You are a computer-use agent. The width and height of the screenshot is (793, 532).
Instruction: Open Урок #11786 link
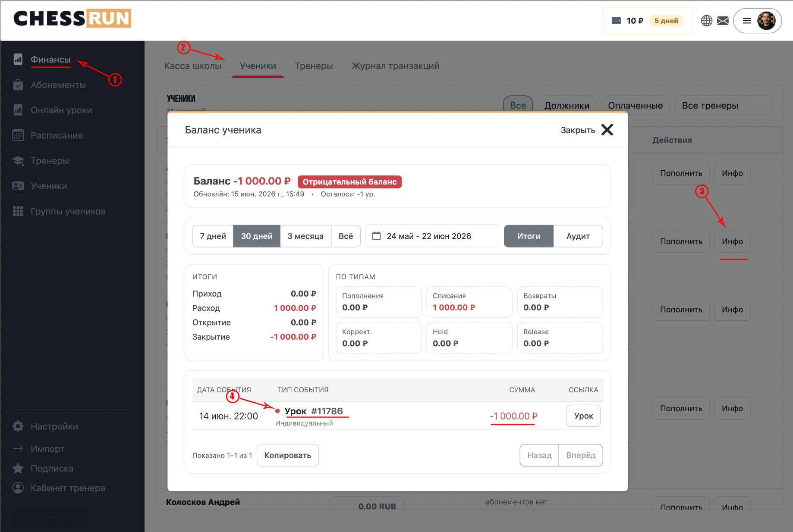click(314, 411)
